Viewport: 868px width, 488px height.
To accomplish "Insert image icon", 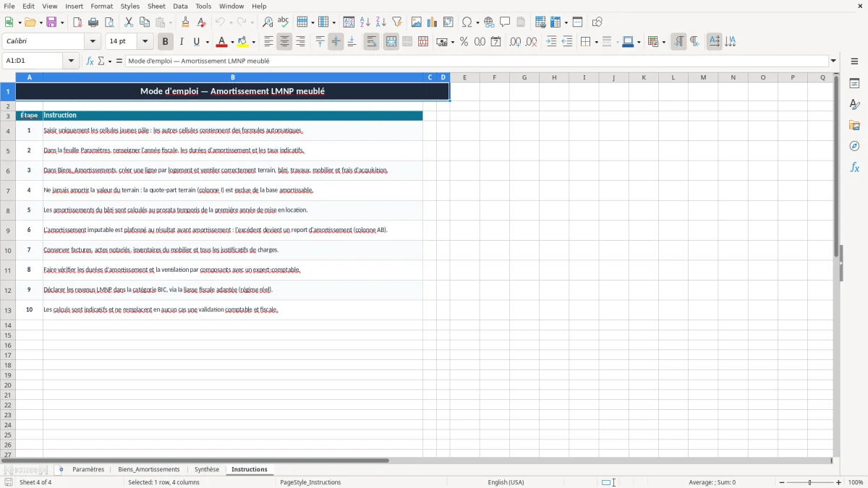I will [417, 22].
